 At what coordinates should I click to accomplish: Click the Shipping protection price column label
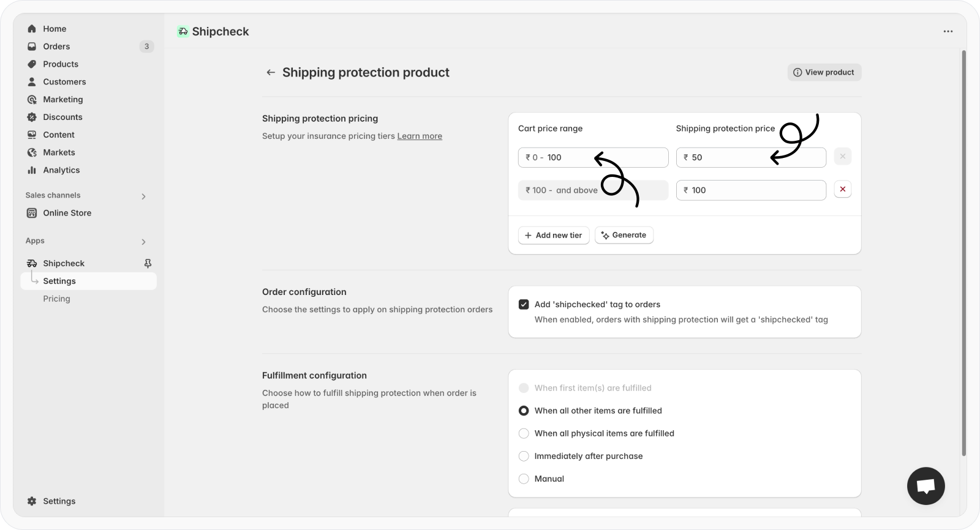[x=725, y=129]
